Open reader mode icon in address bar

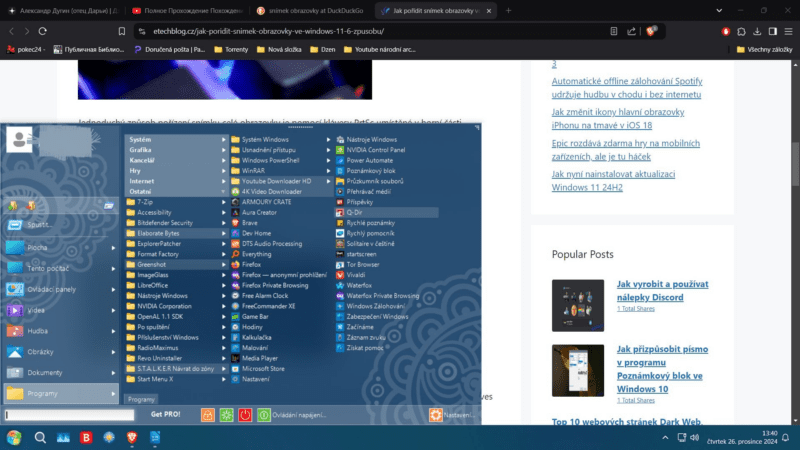click(614, 31)
